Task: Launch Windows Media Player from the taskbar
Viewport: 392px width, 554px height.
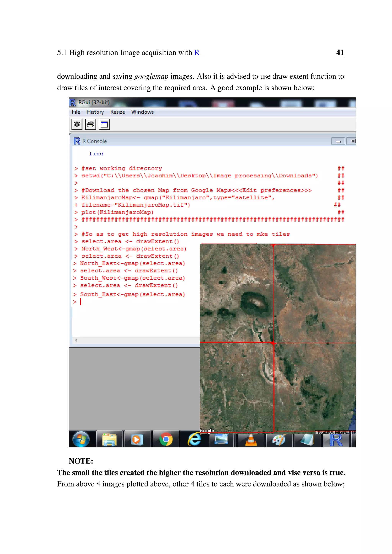Action: [x=137, y=439]
